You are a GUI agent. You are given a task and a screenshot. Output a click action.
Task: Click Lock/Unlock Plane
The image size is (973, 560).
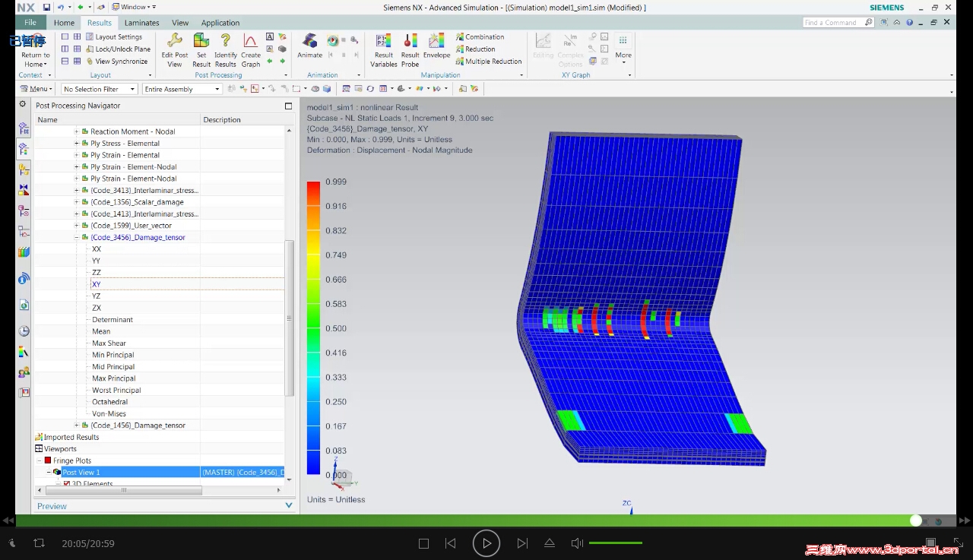pos(118,49)
